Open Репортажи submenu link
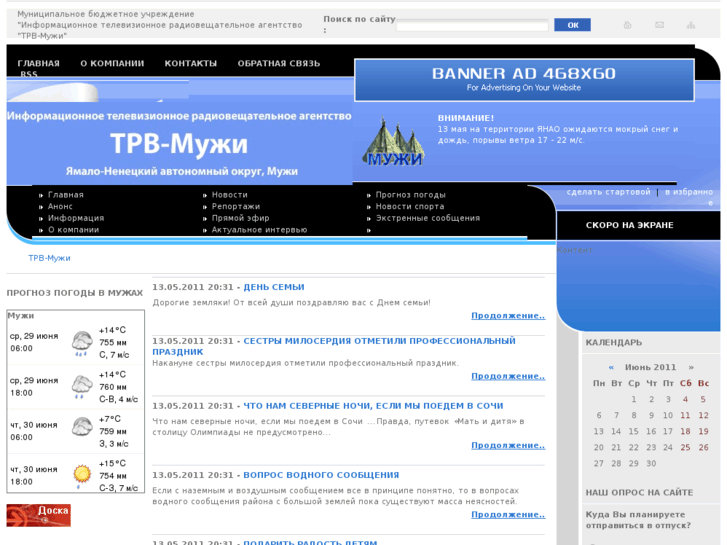Viewport: 727px width, 545px height. [236, 206]
